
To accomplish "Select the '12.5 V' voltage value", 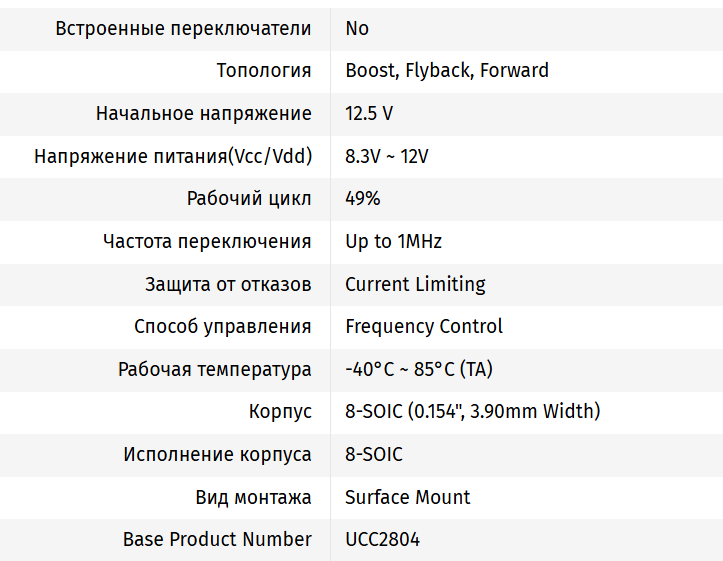I will (369, 113).
